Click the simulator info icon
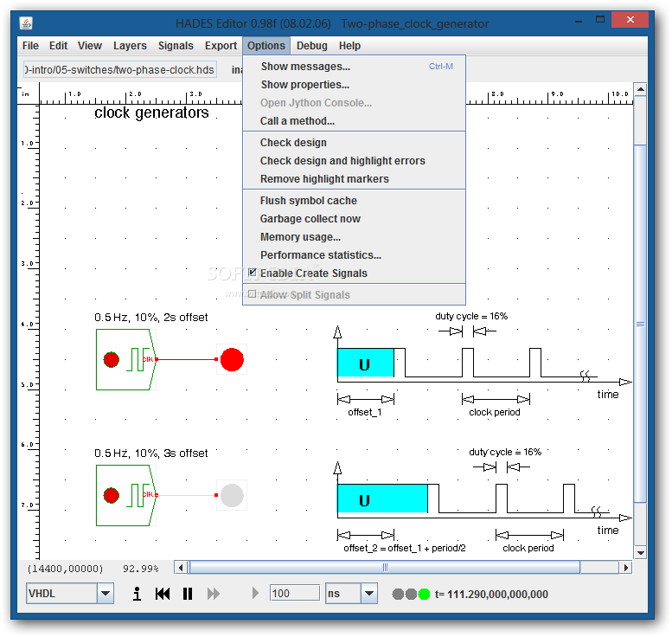The image size is (672, 637). click(137, 594)
